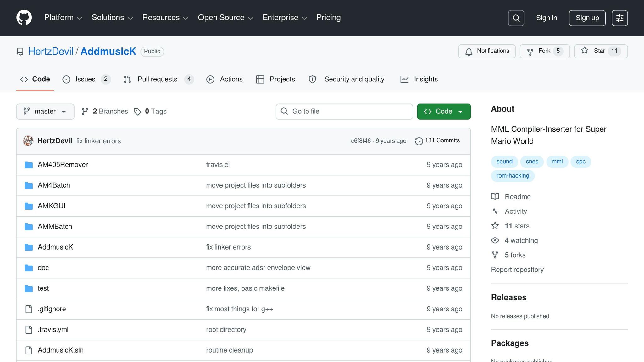The height and width of the screenshot is (362, 644).
Task: Open the Actions tab
Action: (x=225, y=79)
